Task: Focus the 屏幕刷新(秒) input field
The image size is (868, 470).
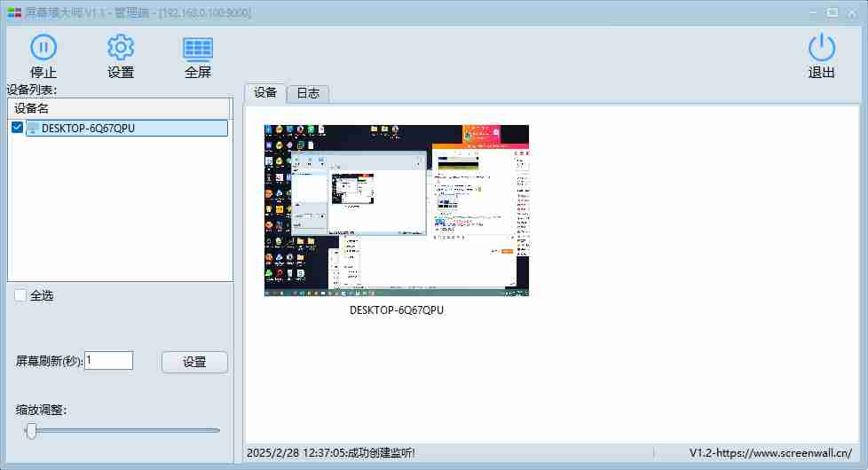Action: pyautogui.click(x=108, y=360)
